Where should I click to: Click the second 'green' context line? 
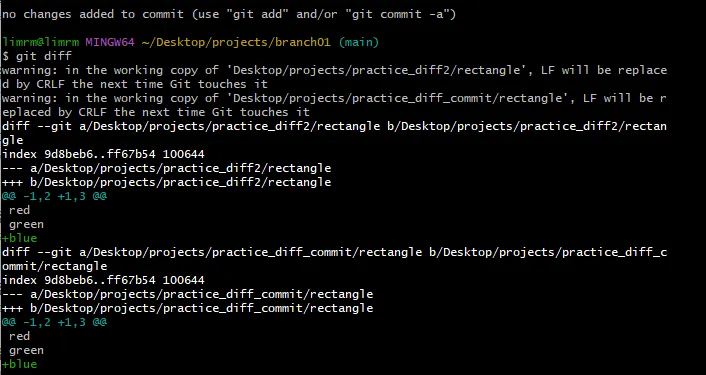(x=26, y=350)
